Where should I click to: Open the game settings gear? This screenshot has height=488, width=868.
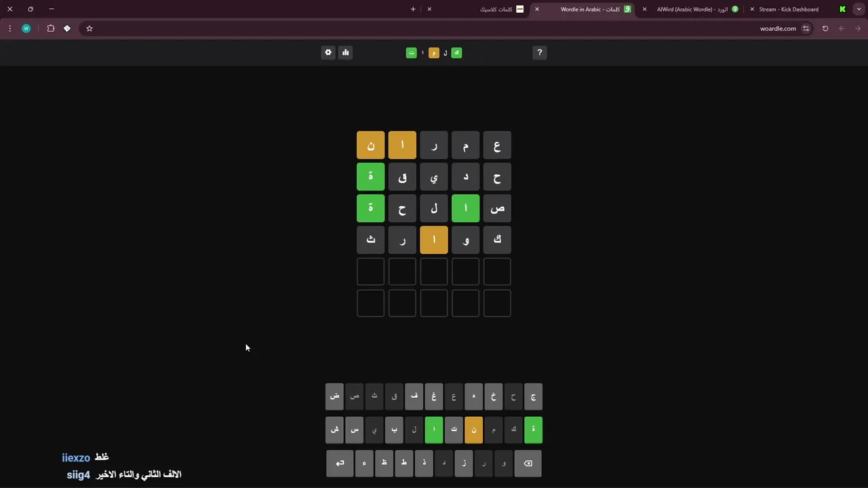click(x=328, y=52)
